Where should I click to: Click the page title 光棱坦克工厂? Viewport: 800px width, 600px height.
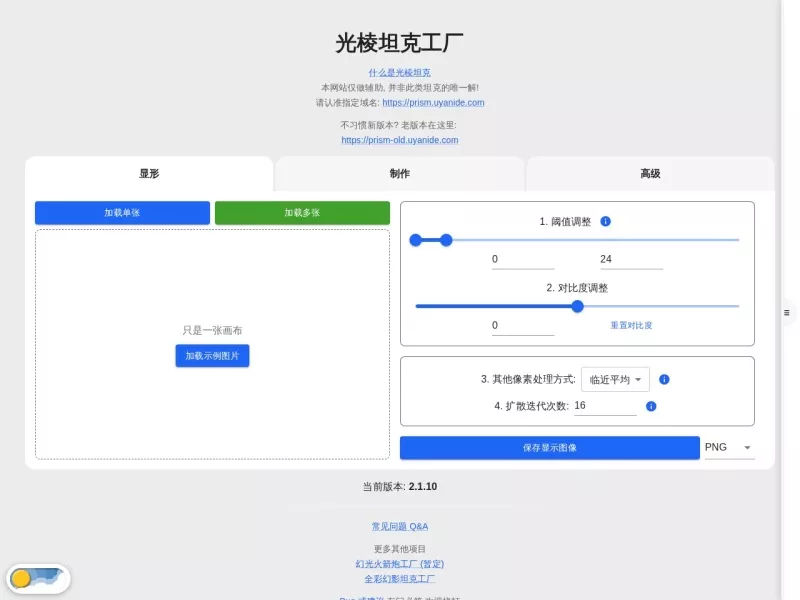[399, 43]
